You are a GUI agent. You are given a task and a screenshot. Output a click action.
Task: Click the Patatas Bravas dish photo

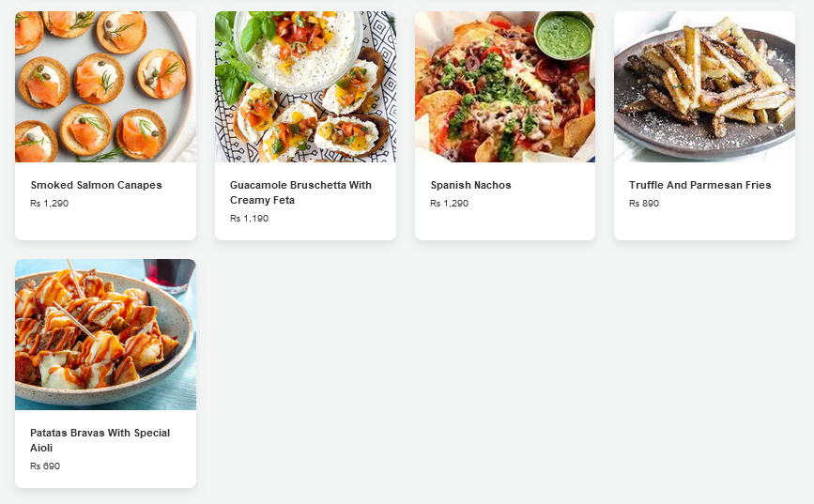(x=105, y=335)
